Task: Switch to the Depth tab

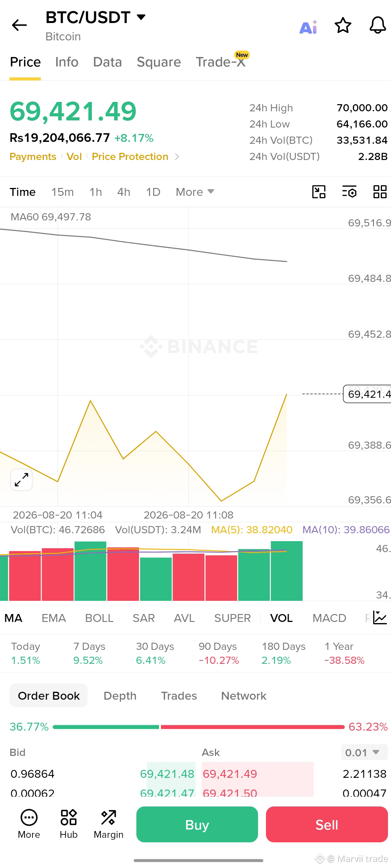Action: pyautogui.click(x=120, y=696)
